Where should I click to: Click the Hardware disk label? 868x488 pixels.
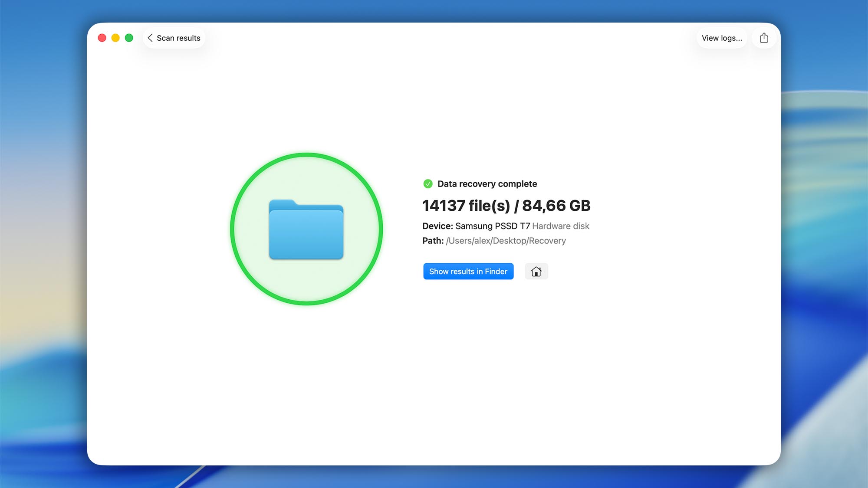[561, 226]
